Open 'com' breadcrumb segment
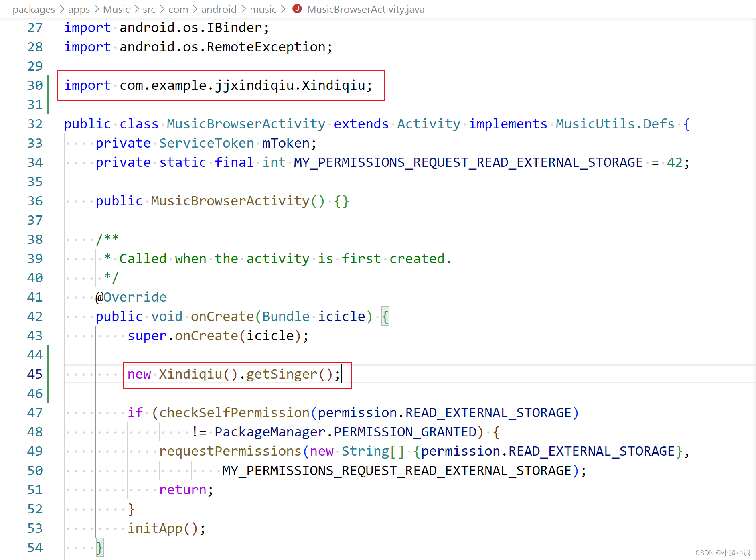The width and height of the screenshot is (756, 560). click(178, 9)
